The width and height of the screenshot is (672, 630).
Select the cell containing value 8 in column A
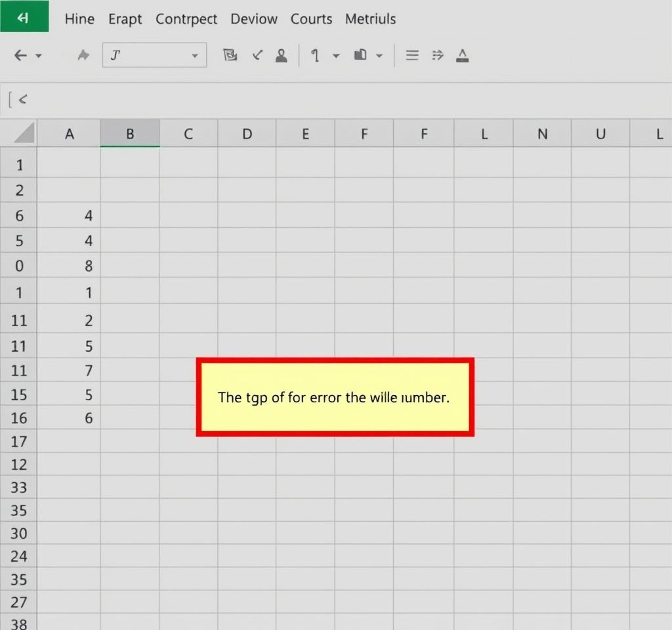69,266
